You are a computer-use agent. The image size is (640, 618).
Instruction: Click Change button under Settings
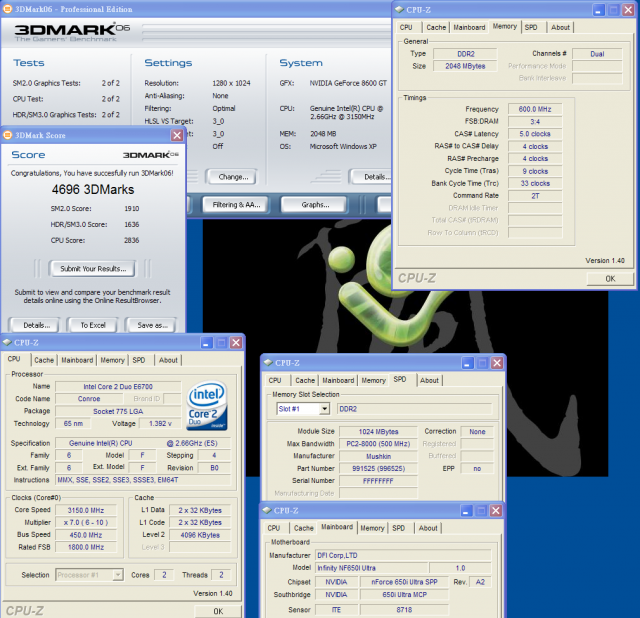233,177
